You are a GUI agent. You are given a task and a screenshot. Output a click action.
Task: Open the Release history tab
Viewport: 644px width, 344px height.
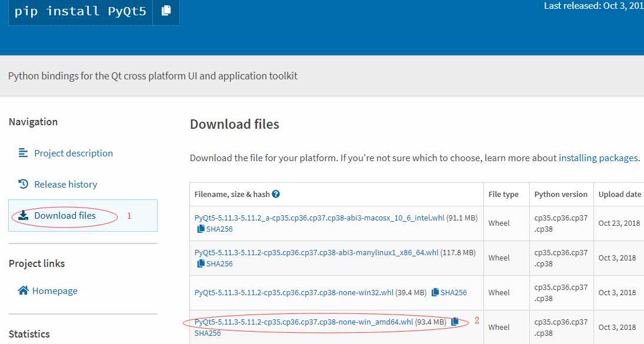click(x=66, y=184)
